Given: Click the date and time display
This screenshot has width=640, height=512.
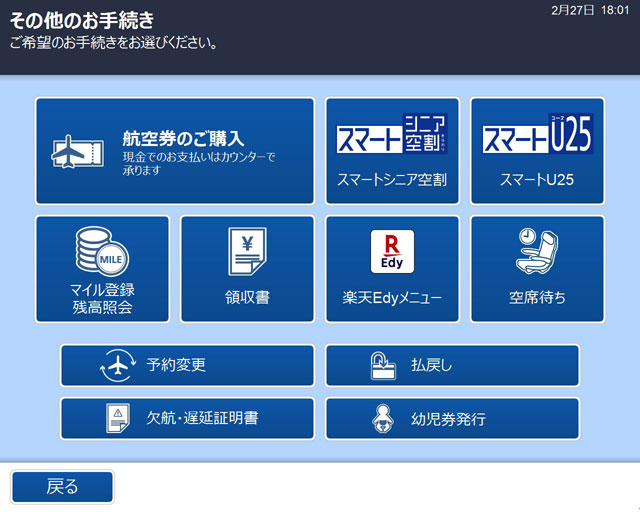Looking at the screenshot, I should tap(590, 9).
